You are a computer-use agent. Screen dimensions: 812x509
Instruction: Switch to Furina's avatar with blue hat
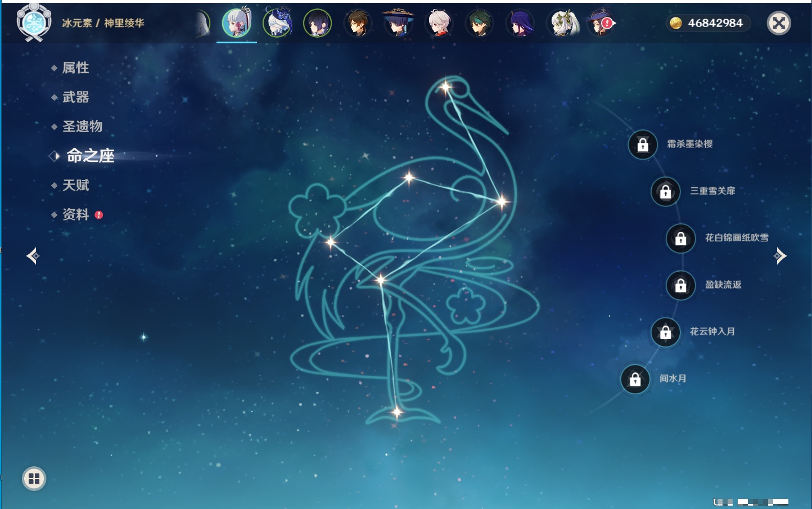point(277,23)
